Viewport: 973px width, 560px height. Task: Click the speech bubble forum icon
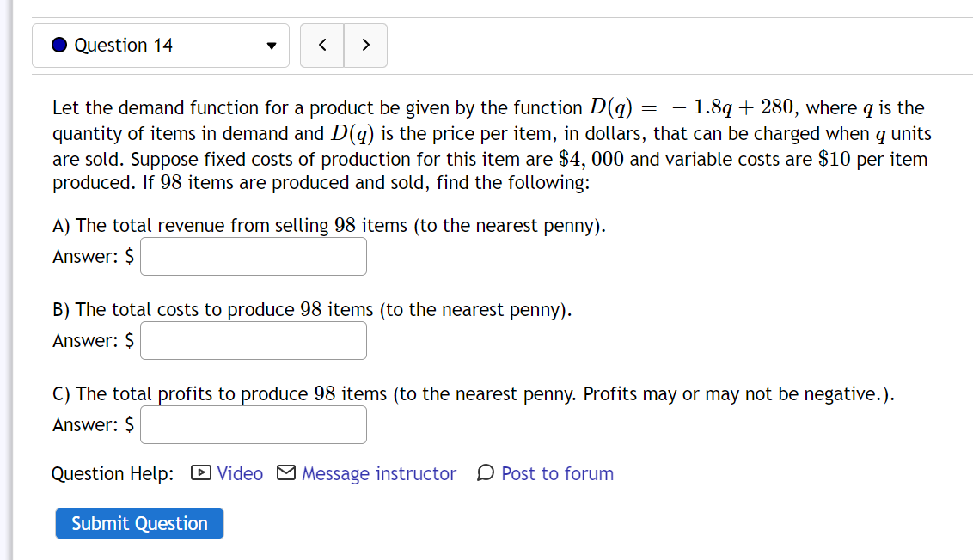coord(486,472)
